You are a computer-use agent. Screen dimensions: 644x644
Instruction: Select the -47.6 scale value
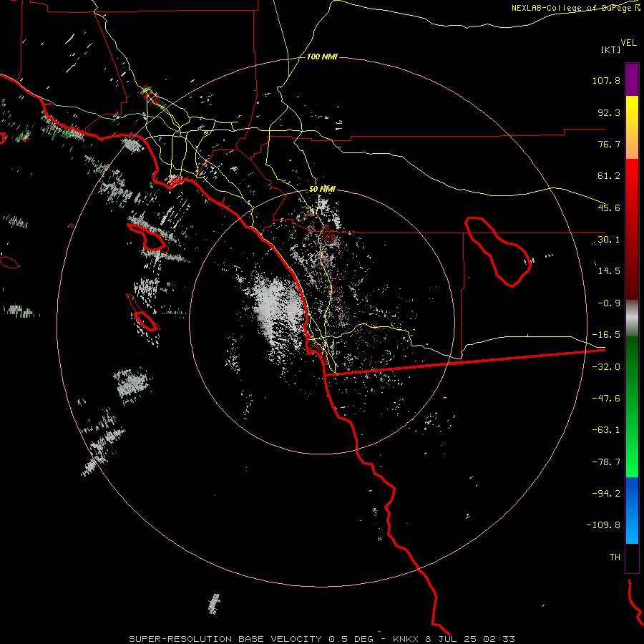606,399
